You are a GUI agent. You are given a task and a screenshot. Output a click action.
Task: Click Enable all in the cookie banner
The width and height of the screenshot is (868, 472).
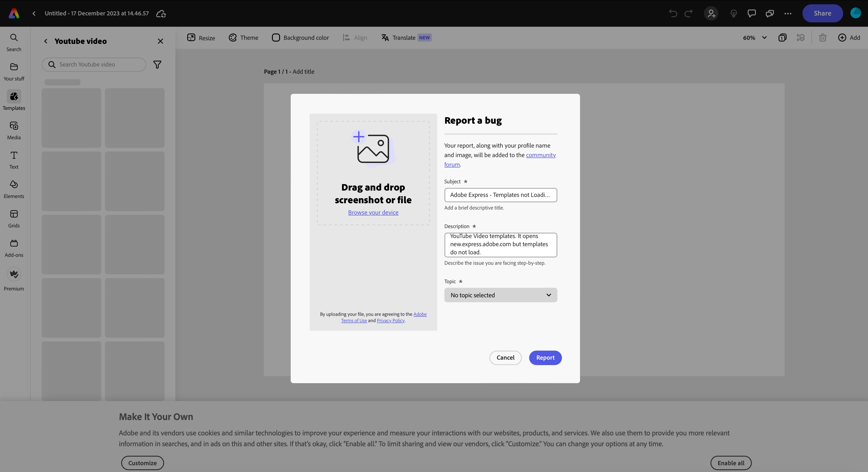click(x=731, y=463)
